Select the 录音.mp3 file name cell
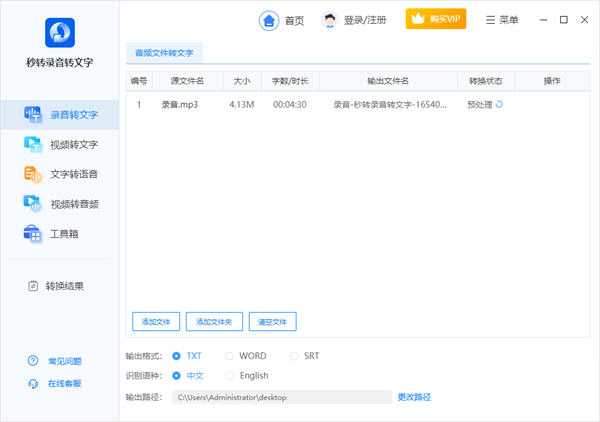 [179, 104]
